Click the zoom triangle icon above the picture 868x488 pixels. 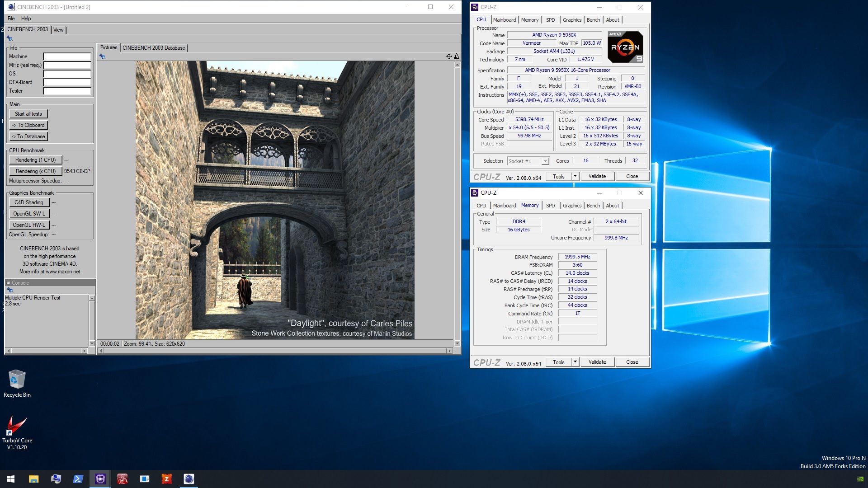(x=457, y=56)
